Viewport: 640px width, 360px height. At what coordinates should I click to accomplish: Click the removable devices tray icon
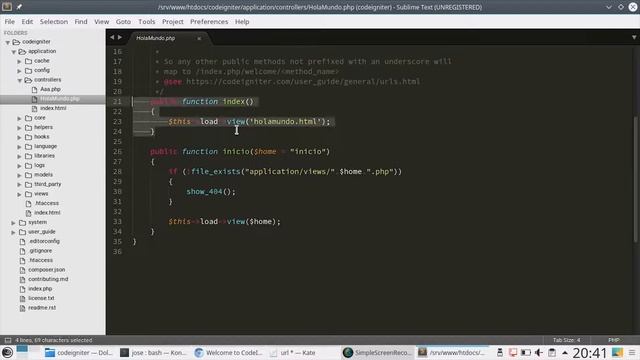coord(500,353)
